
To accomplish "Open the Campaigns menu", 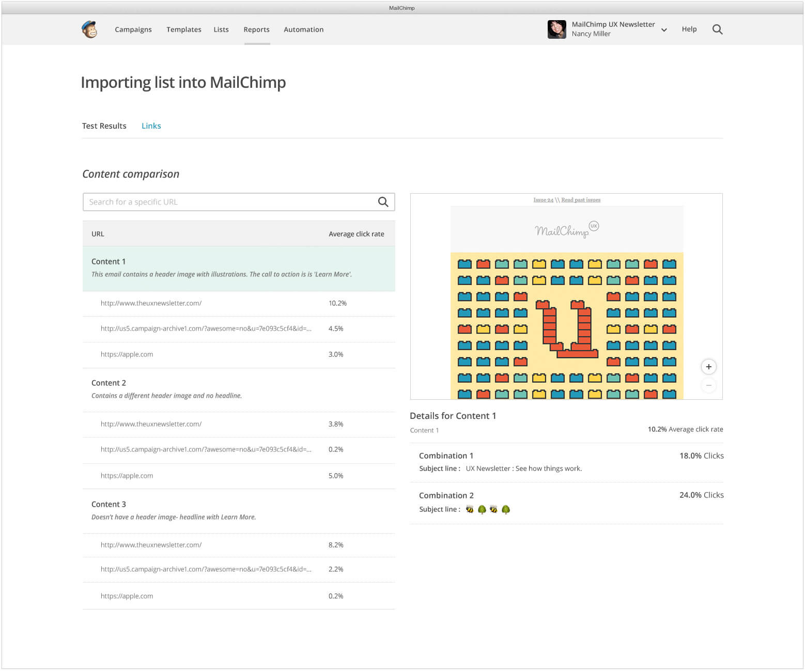I will (x=133, y=29).
